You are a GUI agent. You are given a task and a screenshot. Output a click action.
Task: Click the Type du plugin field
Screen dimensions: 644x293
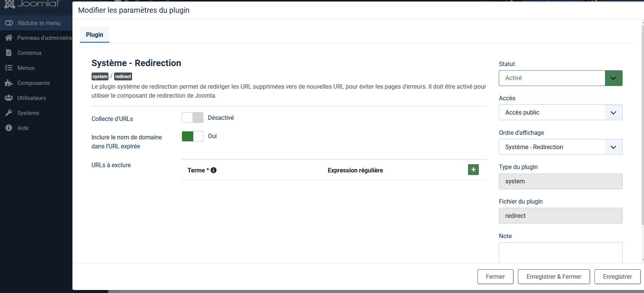(560, 181)
